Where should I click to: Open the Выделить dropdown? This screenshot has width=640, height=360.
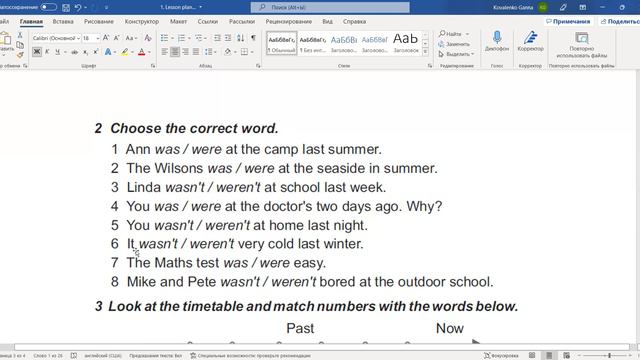[x=456, y=54]
